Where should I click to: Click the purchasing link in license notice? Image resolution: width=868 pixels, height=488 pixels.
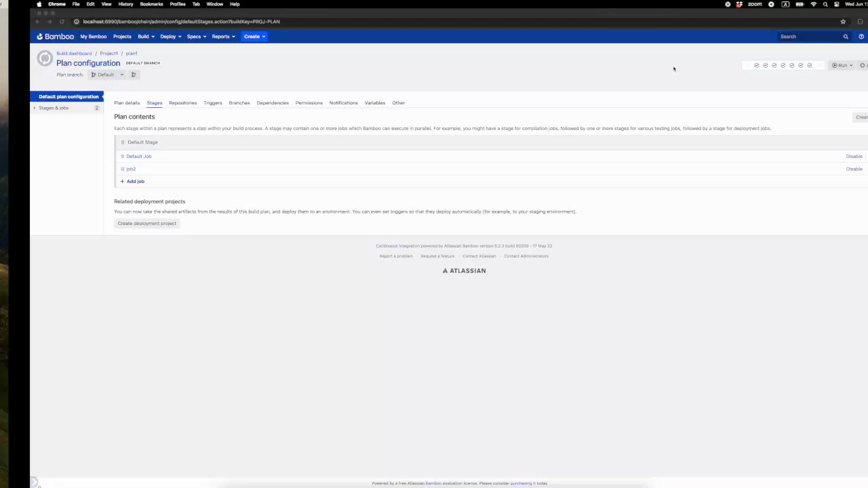521,483
